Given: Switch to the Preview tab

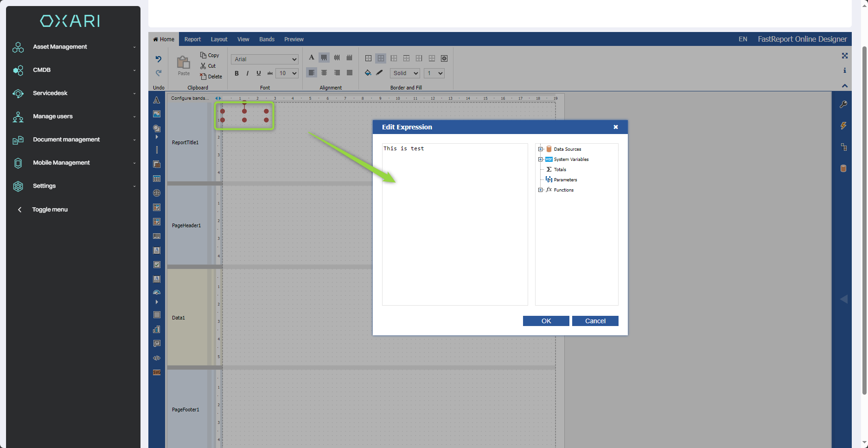Looking at the screenshot, I should coord(294,39).
